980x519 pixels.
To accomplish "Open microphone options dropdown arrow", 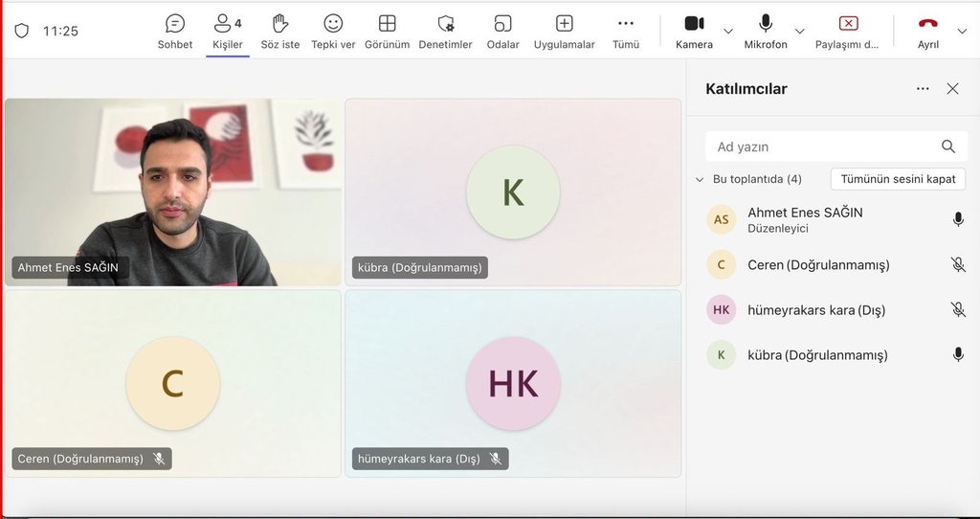I will click(800, 31).
